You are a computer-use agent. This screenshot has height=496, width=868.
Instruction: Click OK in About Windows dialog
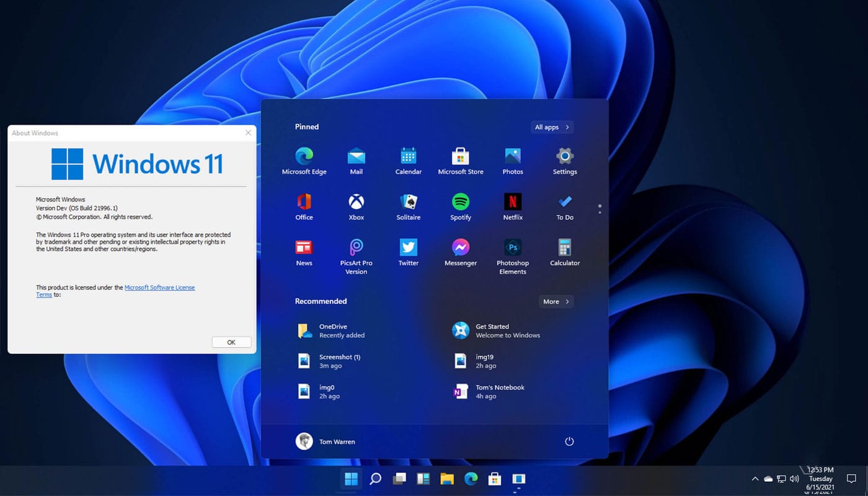point(231,342)
